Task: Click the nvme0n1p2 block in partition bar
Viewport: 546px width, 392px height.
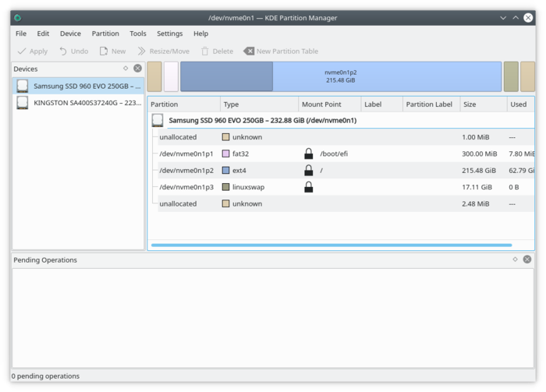Action: click(341, 76)
